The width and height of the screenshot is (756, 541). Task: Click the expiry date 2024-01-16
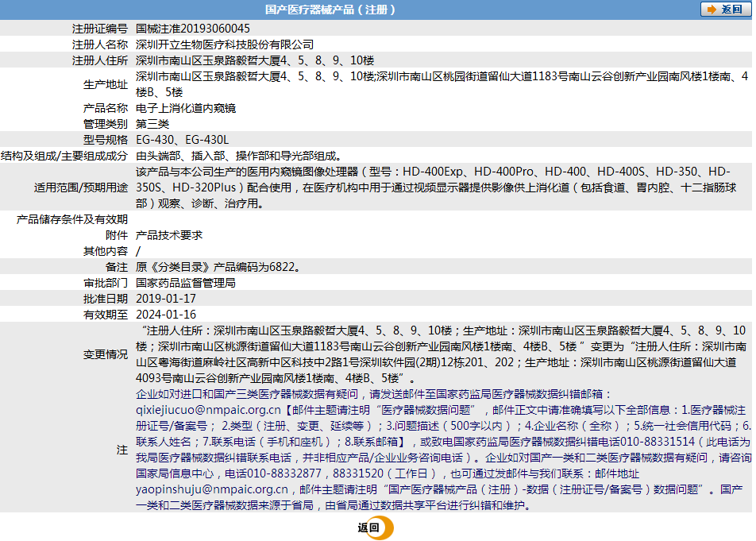pos(166,315)
